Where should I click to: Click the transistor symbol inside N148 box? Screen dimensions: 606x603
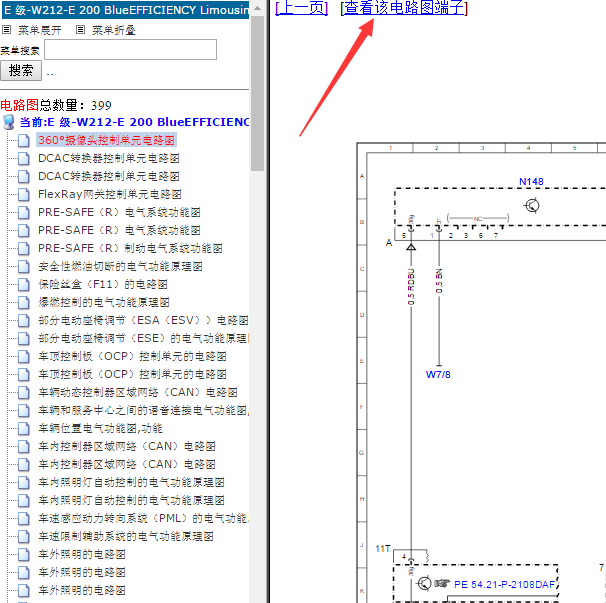point(532,206)
